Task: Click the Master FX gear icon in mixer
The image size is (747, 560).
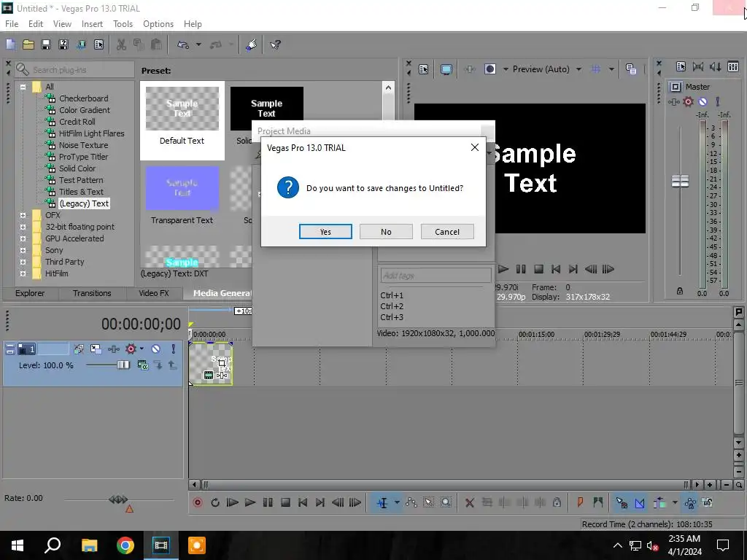Action: click(x=688, y=101)
